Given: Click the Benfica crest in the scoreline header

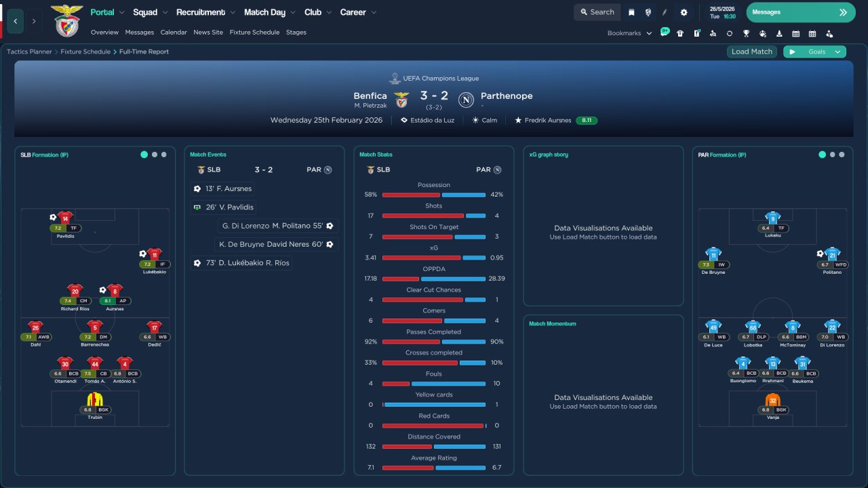Looking at the screenshot, I should click(402, 100).
